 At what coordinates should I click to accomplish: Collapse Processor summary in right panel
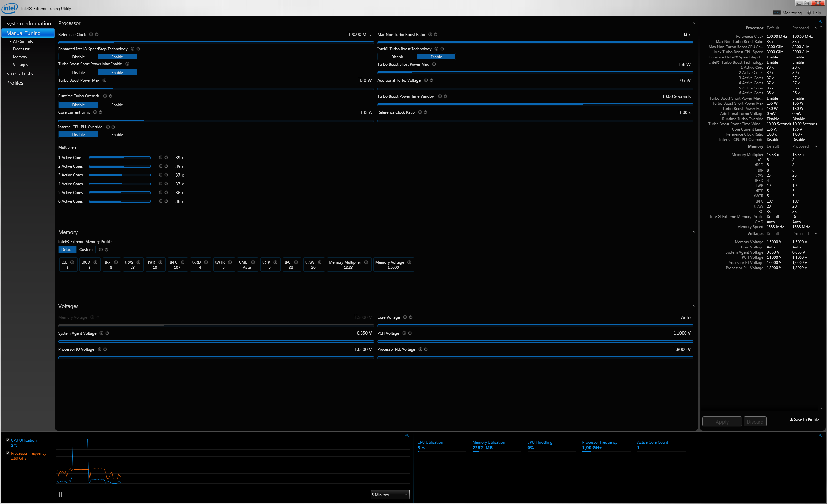point(816,28)
